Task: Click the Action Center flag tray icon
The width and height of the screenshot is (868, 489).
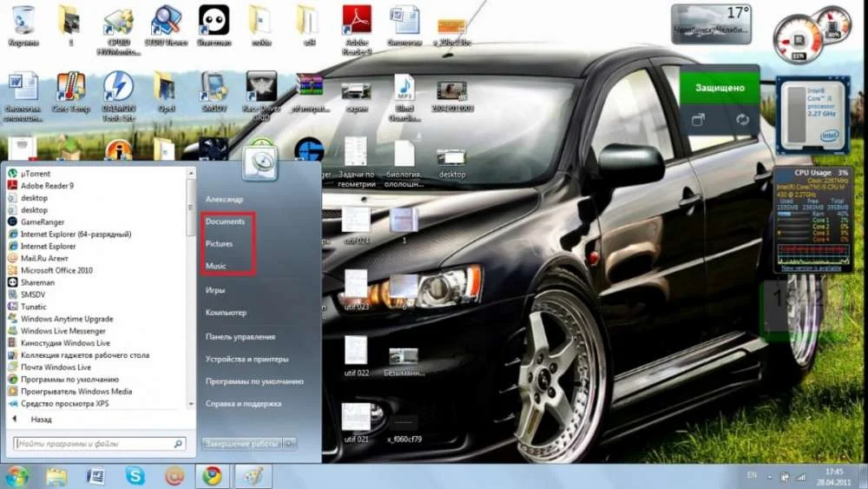Action: [785, 476]
